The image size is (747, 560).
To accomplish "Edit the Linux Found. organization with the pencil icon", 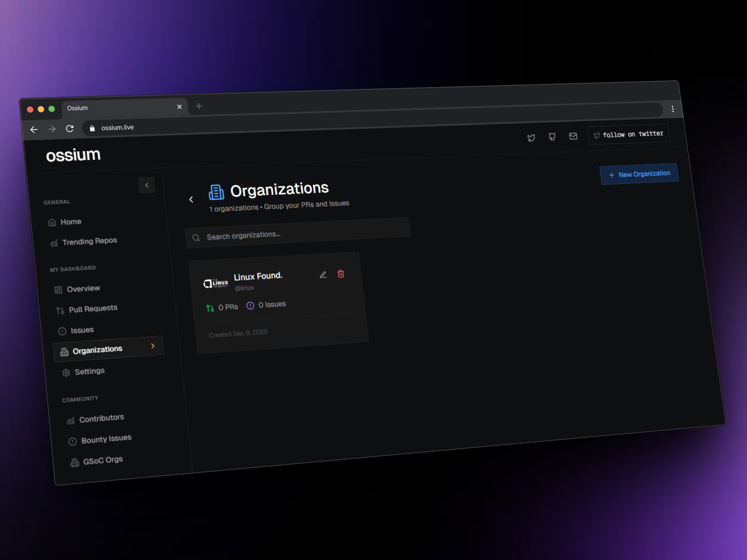I will click(x=323, y=275).
